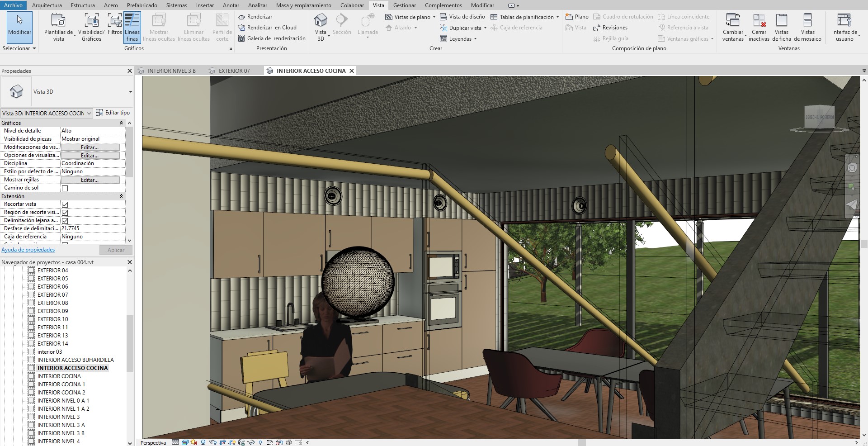Click Cerrar inactivas windows icon

click(x=759, y=26)
